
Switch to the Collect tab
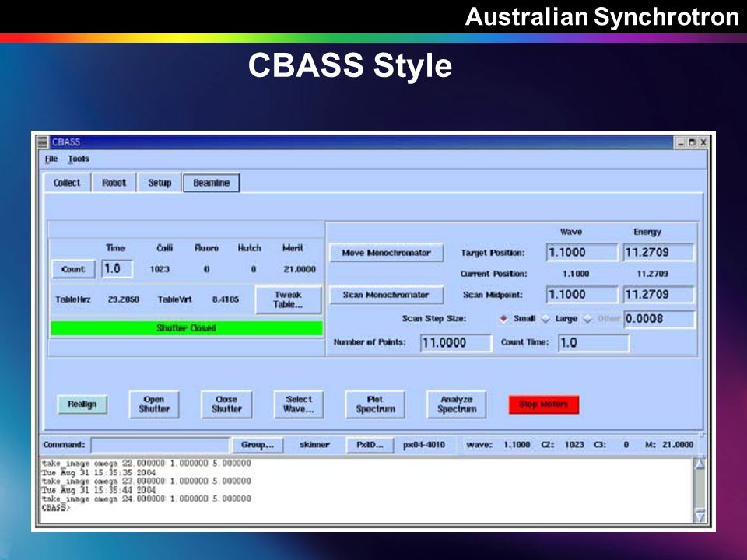point(67,183)
